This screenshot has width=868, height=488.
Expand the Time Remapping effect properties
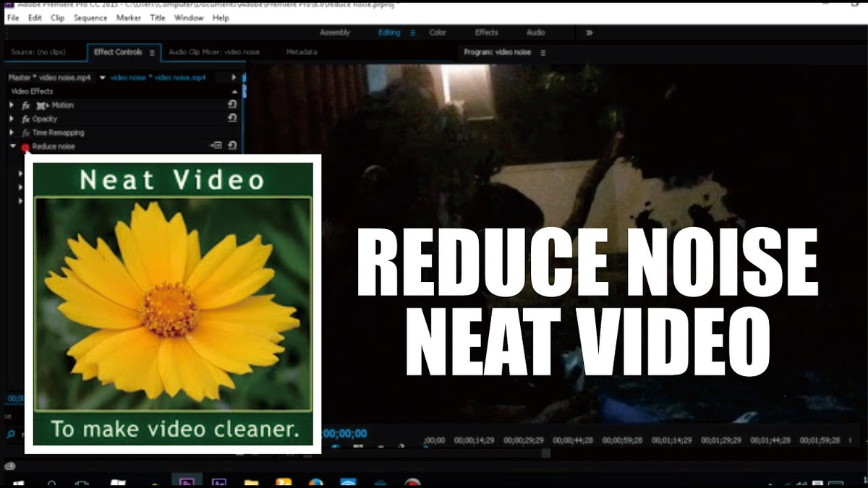click(x=12, y=133)
